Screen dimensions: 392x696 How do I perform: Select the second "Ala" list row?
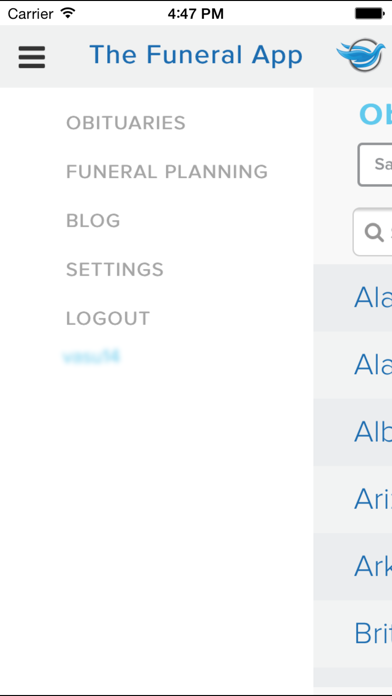(x=352, y=365)
